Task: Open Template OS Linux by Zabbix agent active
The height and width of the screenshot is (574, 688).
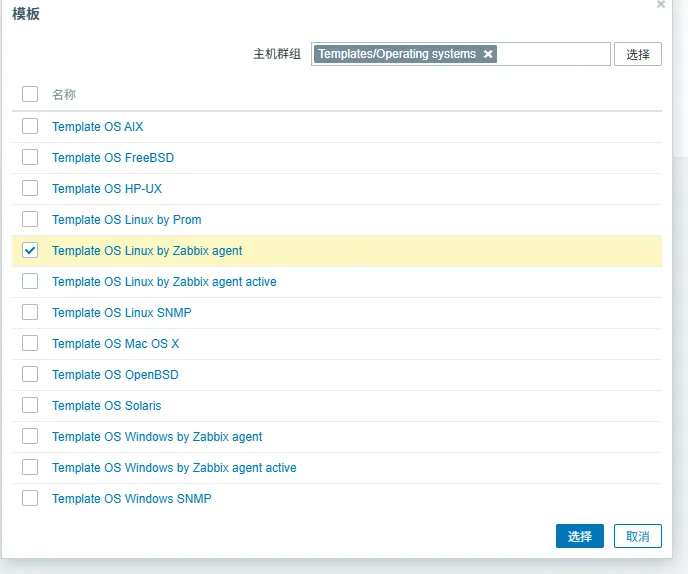Action: click(x=164, y=282)
